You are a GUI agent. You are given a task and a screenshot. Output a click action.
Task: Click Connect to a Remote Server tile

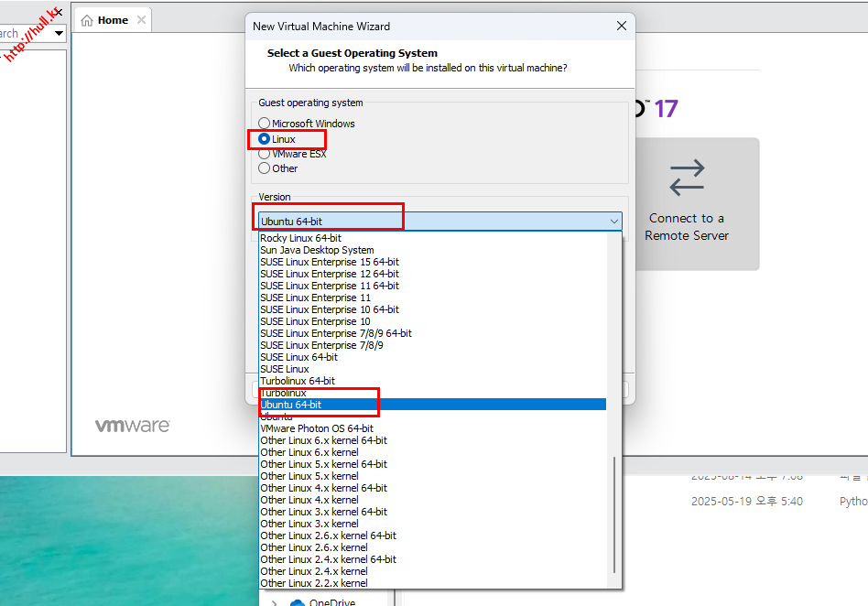(x=697, y=203)
